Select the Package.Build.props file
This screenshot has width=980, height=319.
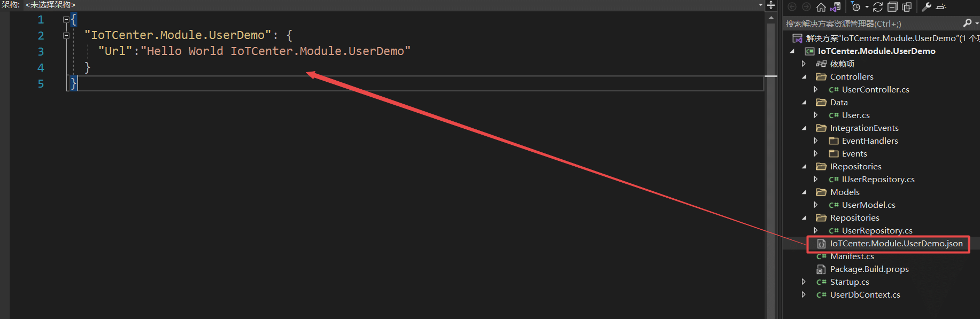[869, 269]
